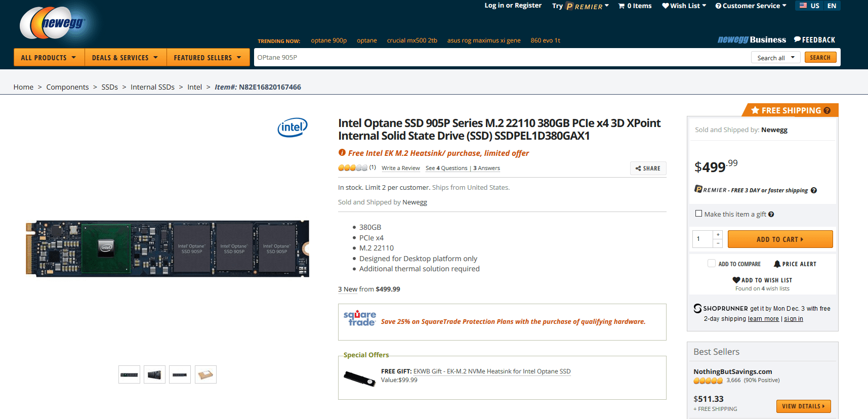Select first product thumbnail image

pos(129,374)
